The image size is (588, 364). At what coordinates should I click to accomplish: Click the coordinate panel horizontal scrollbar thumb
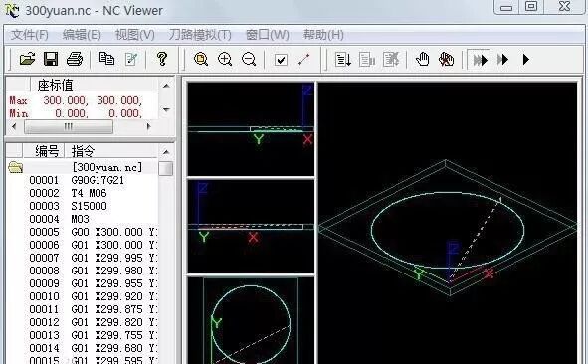click(x=69, y=126)
